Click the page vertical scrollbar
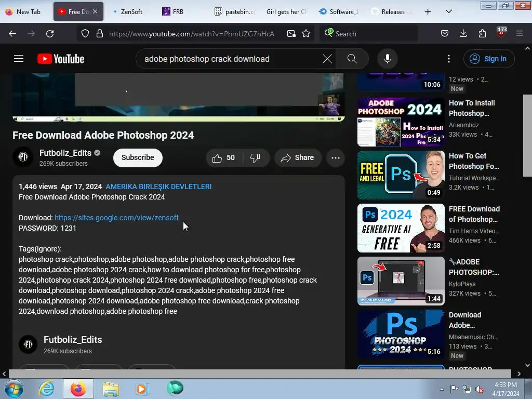This screenshot has width=532, height=399. point(527,136)
